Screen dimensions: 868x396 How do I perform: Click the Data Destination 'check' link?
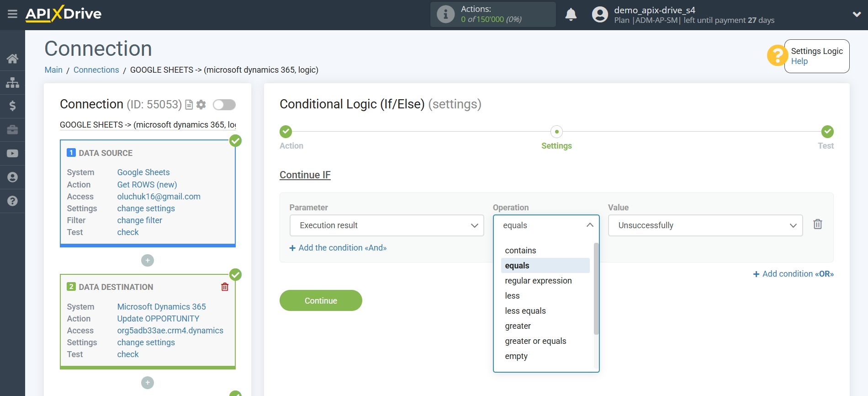pos(128,354)
